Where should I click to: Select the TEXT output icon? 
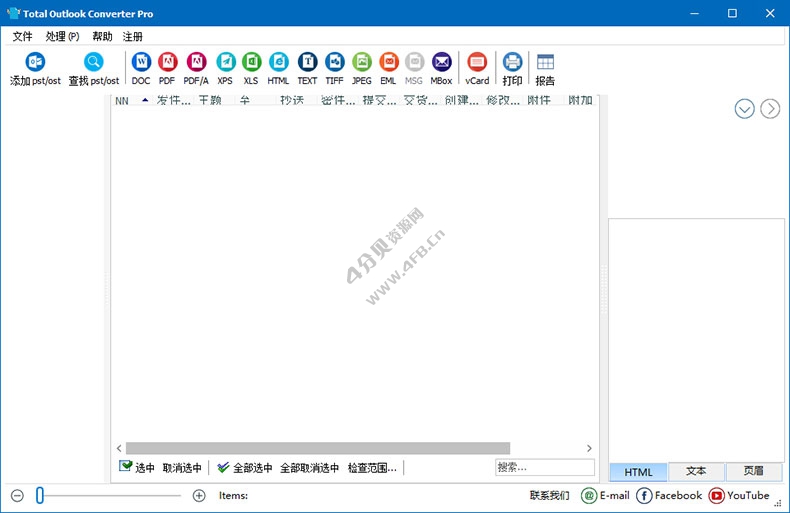307,62
